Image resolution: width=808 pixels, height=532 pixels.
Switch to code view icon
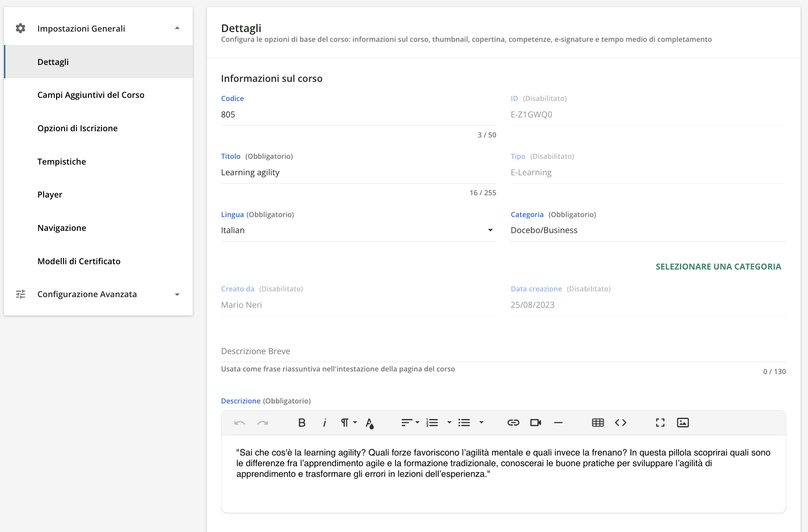pos(621,423)
